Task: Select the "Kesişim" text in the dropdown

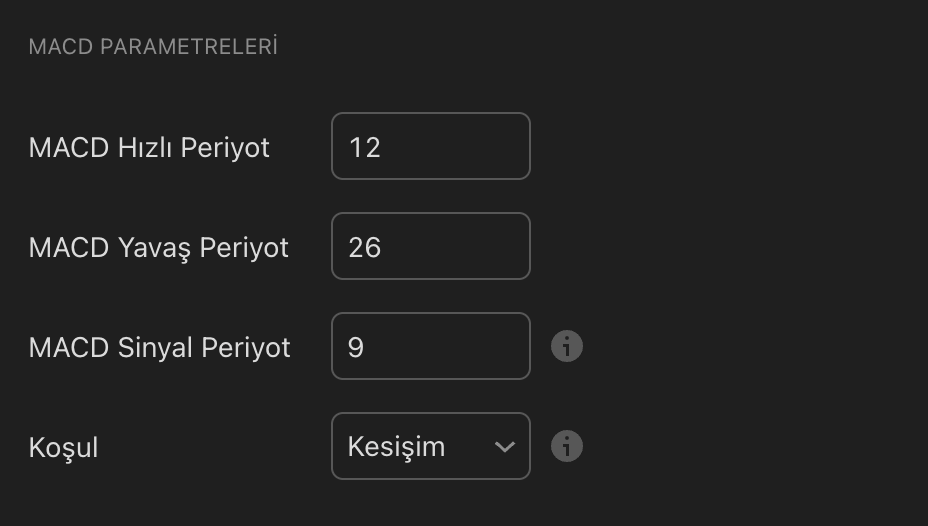Action: click(396, 446)
